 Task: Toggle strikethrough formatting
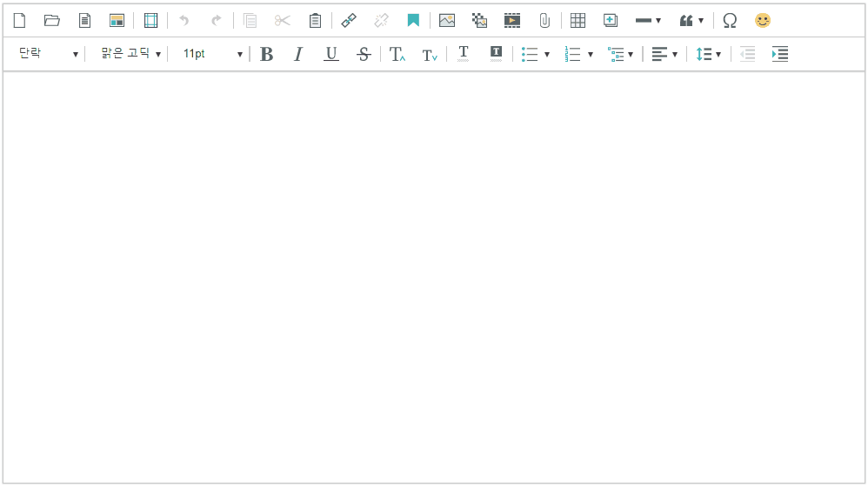pyautogui.click(x=364, y=54)
